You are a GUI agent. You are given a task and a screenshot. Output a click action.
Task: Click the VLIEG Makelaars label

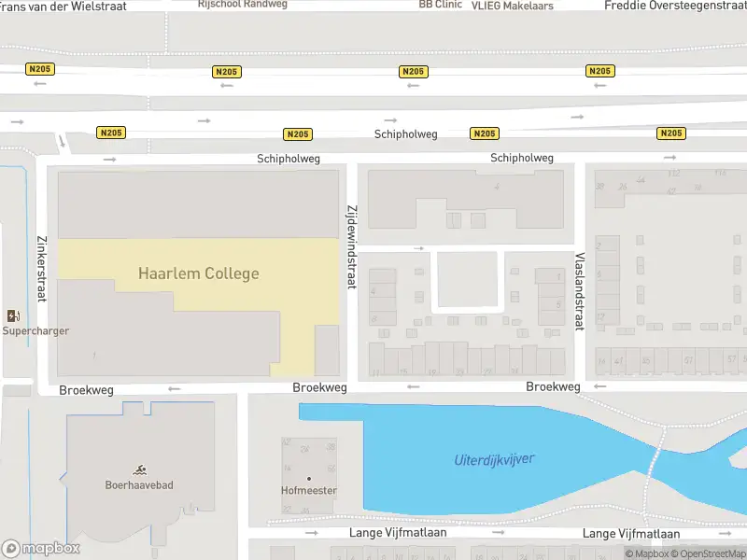tap(514, 6)
